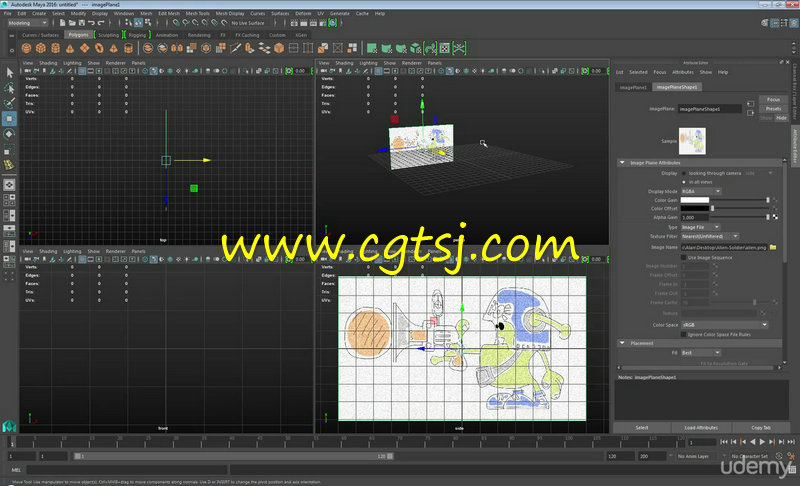Click the Alpha Gain slider handle
The height and width of the screenshot is (486, 800).
[x=767, y=217]
